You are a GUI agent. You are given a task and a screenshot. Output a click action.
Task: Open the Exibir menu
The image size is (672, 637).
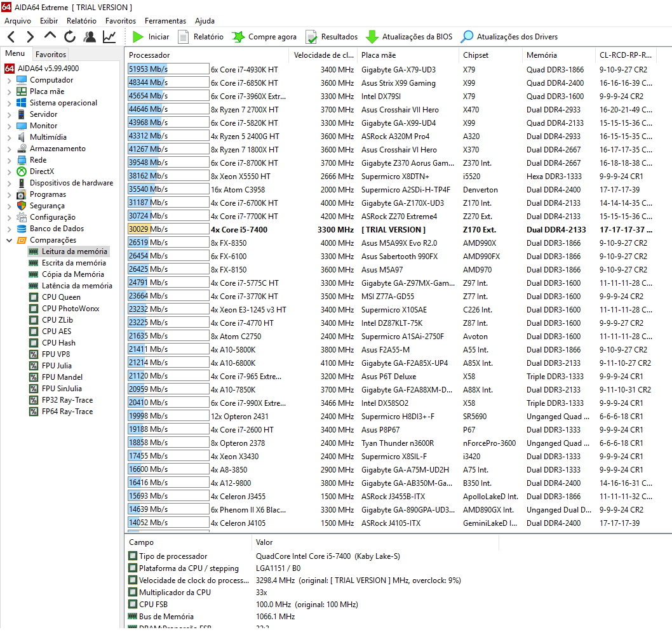tap(49, 21)
